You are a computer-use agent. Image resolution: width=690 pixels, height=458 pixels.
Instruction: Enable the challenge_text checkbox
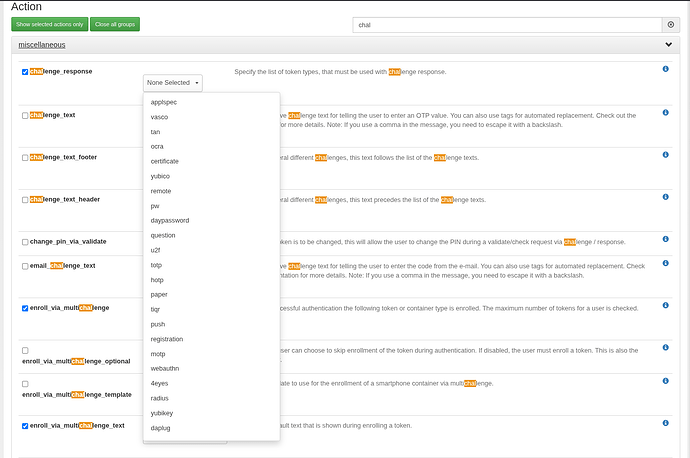pyautogui.click(x=25, y=116)
